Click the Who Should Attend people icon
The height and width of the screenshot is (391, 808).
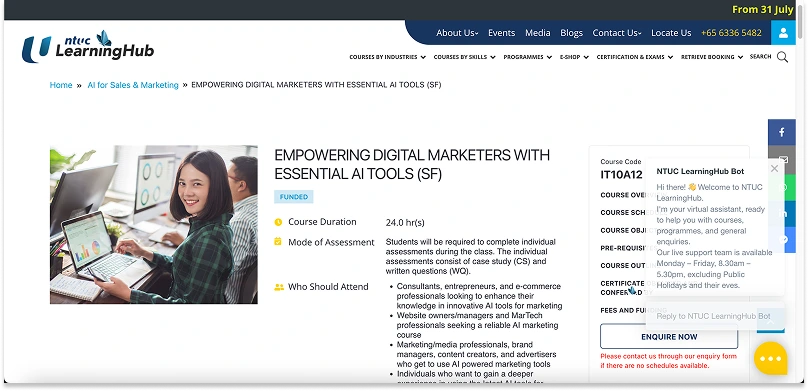pos(279,287)
